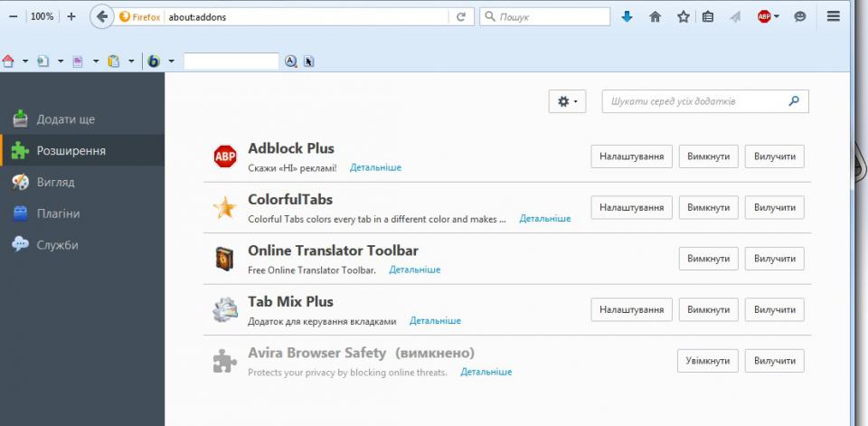Click the smiley face chat icon

coord(800,16)
